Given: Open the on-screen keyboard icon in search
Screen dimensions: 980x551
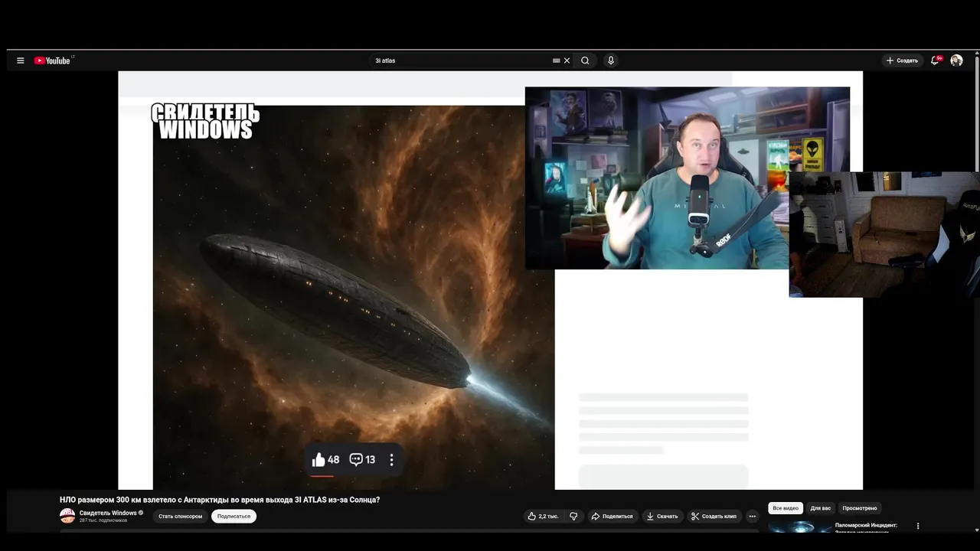Looking at the screenshot, I should 556,60.
